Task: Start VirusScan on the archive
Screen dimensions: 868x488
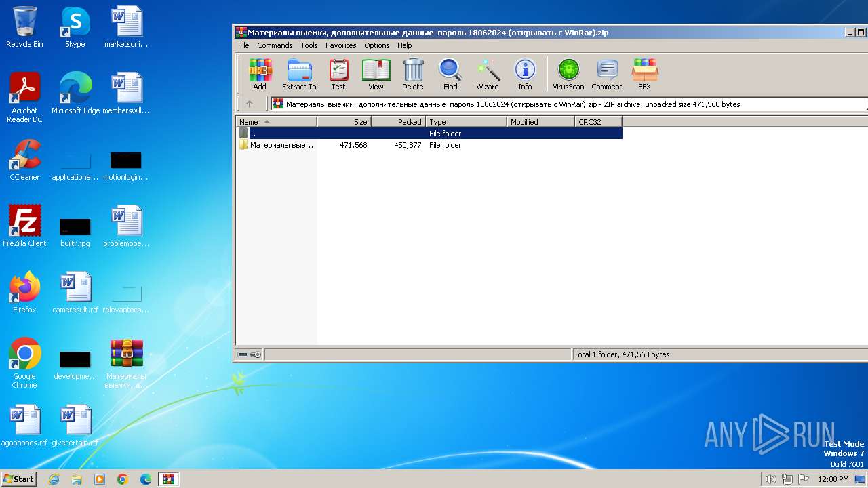Action: click(x=568, y=74)
